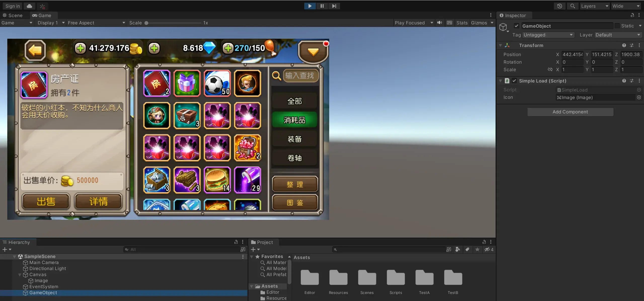644x301 pixels.
Task: Mute audio in Game view
Action: click(x=440, y=23)
